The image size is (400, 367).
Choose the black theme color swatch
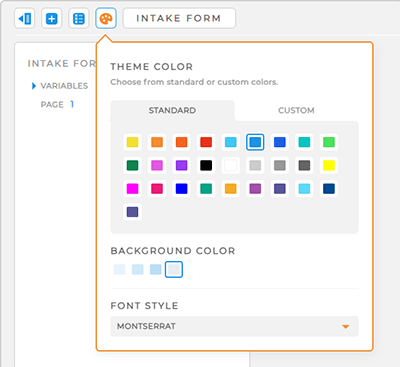(206, 166)
